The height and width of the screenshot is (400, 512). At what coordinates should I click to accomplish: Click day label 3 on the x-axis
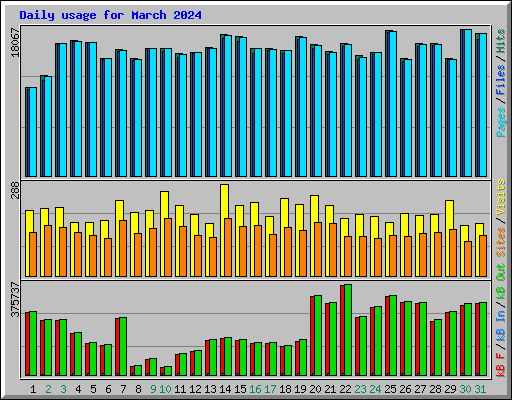63,389
